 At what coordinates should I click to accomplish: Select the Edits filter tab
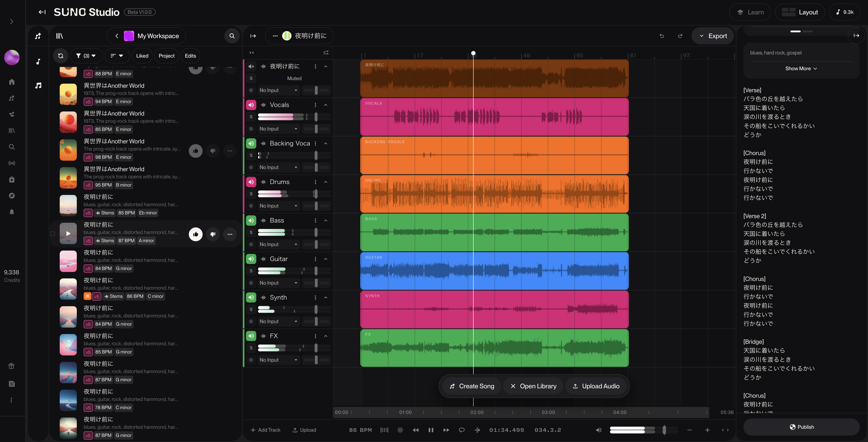click(x=190, y=56)
